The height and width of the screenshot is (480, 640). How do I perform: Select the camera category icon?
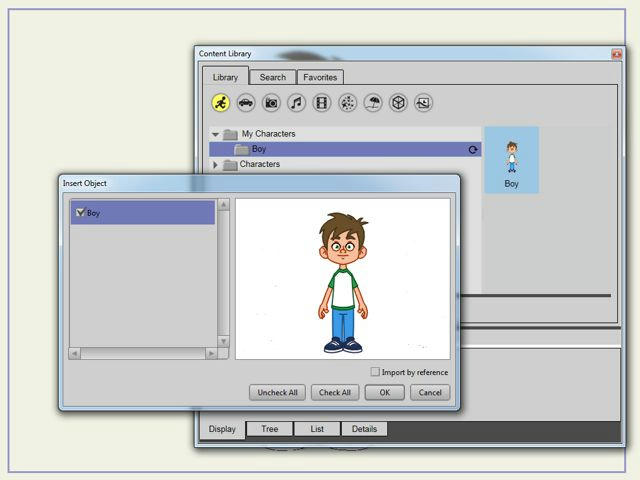(271, 103)
